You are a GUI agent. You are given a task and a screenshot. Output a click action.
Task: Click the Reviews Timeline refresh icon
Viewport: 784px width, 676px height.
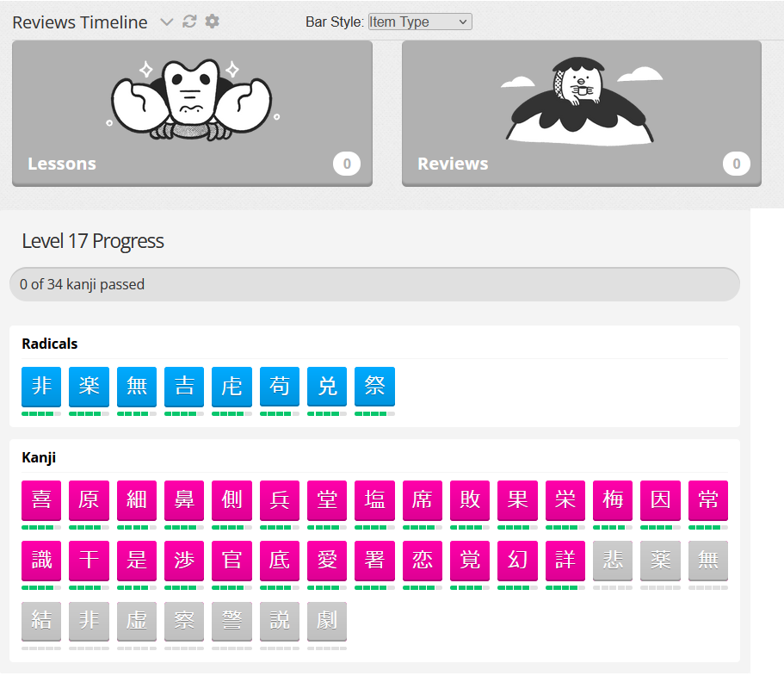189,22
